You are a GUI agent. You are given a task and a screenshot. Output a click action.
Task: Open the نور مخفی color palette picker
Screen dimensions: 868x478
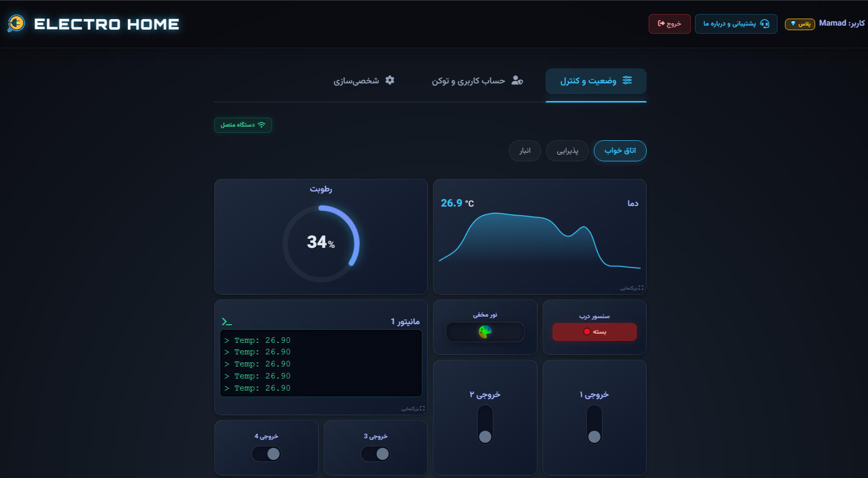click(x=485, y=332)
